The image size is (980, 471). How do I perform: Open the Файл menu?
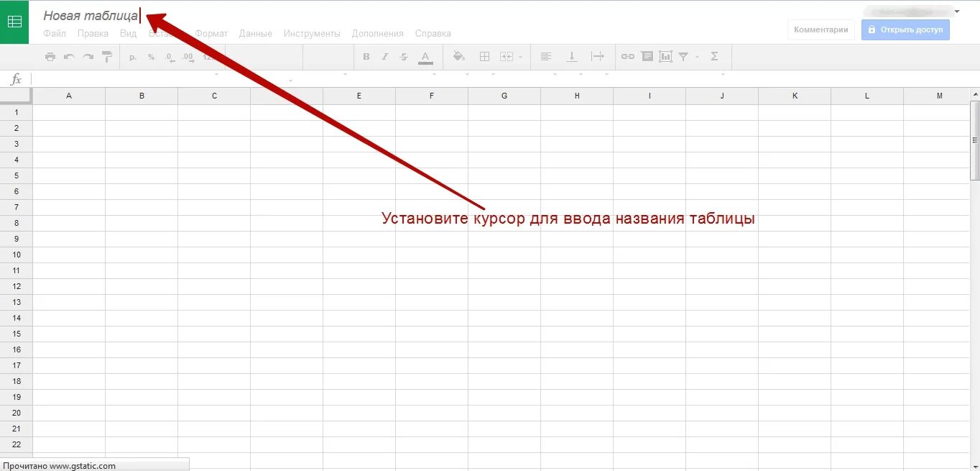(x=55, y=34)
